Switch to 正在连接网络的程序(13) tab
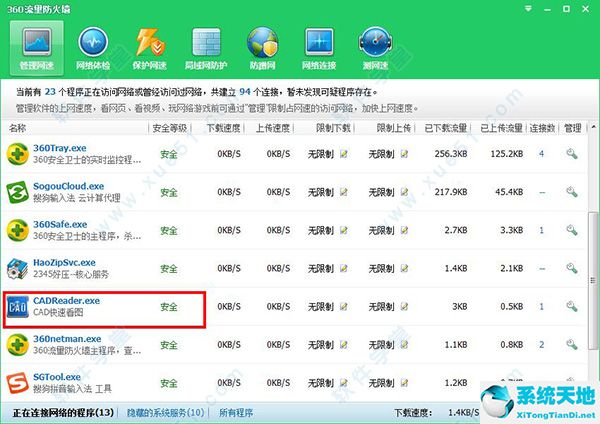Viewport: 600px width, 424px height. (64, 413)
